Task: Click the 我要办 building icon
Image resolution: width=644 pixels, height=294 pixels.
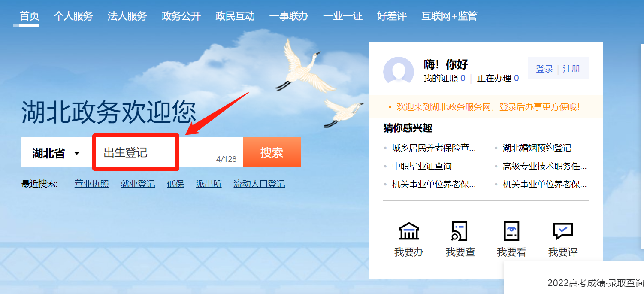Action: 409,231
